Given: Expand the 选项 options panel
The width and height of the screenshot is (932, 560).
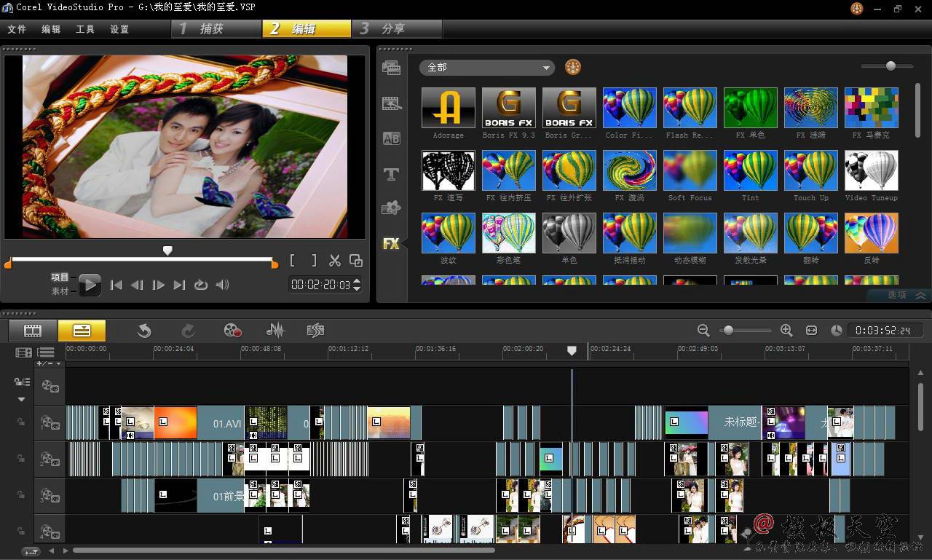Looking at the screenshot, I should tap(900, 295).
